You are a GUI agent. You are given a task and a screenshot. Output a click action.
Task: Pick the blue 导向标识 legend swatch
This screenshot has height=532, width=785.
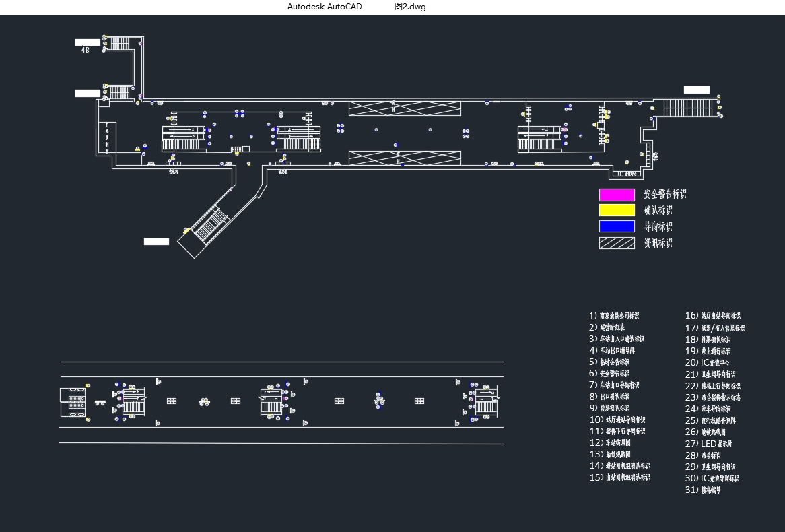[x=617, y=226]
